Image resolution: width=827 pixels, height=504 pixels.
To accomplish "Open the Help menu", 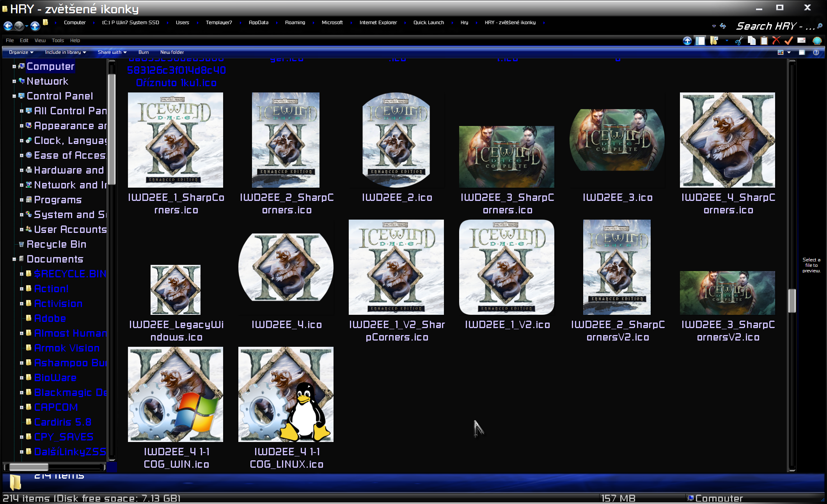I will click(75, 41).
